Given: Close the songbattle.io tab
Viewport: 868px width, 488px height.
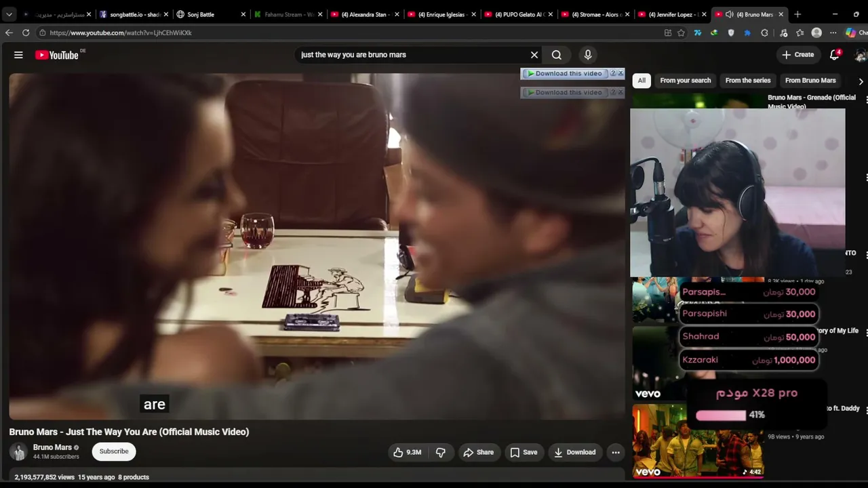Looking at the screenshot, I should [166, 14].
